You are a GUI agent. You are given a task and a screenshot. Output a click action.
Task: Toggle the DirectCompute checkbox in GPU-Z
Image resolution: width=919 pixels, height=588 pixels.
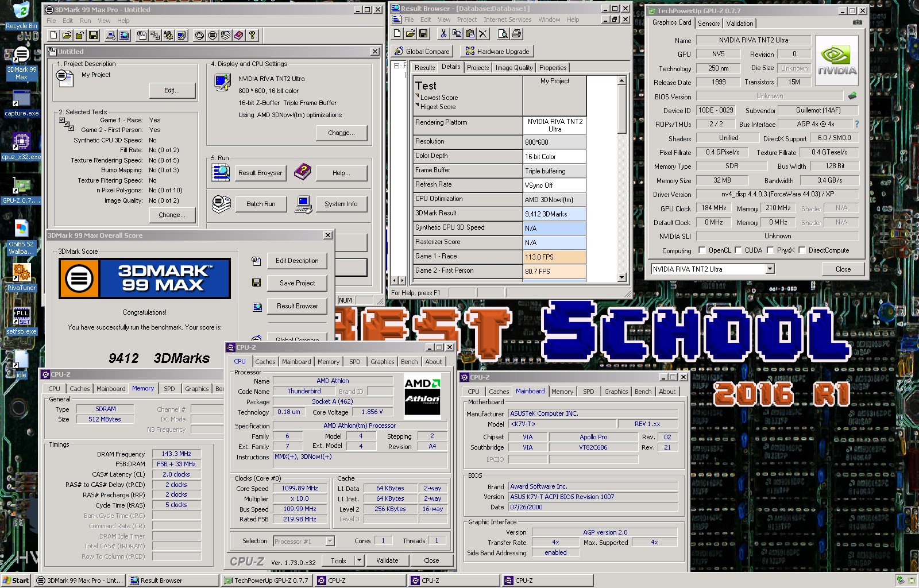click(x=801, y=250)
